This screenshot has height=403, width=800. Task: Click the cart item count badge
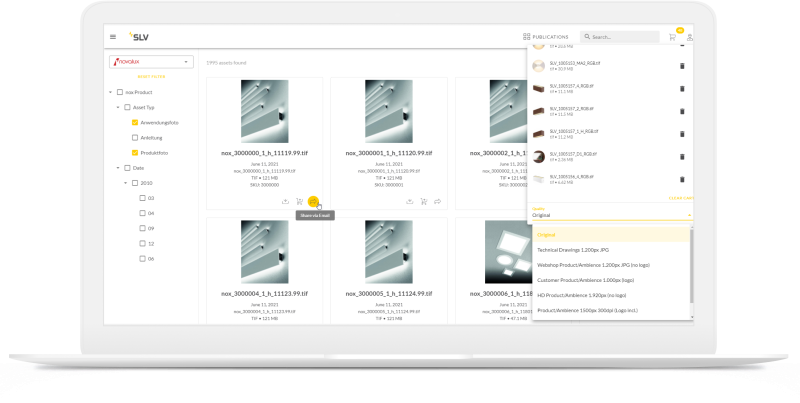(x=680, y=31)
